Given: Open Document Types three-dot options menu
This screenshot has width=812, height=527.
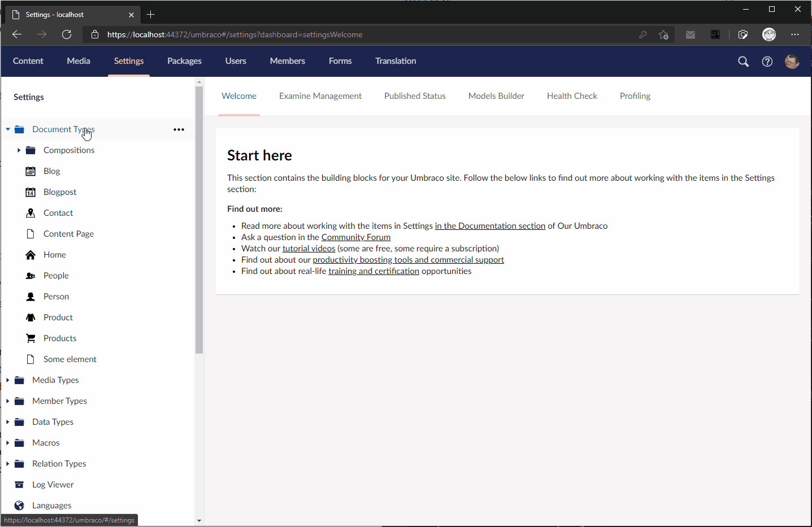Looking at the screenshot, I should 179,129.
